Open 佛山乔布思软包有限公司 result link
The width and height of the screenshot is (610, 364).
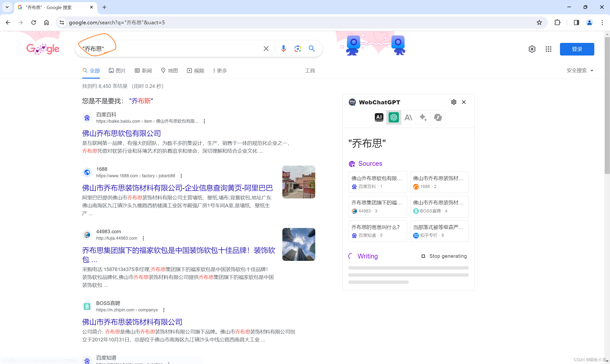122,133
